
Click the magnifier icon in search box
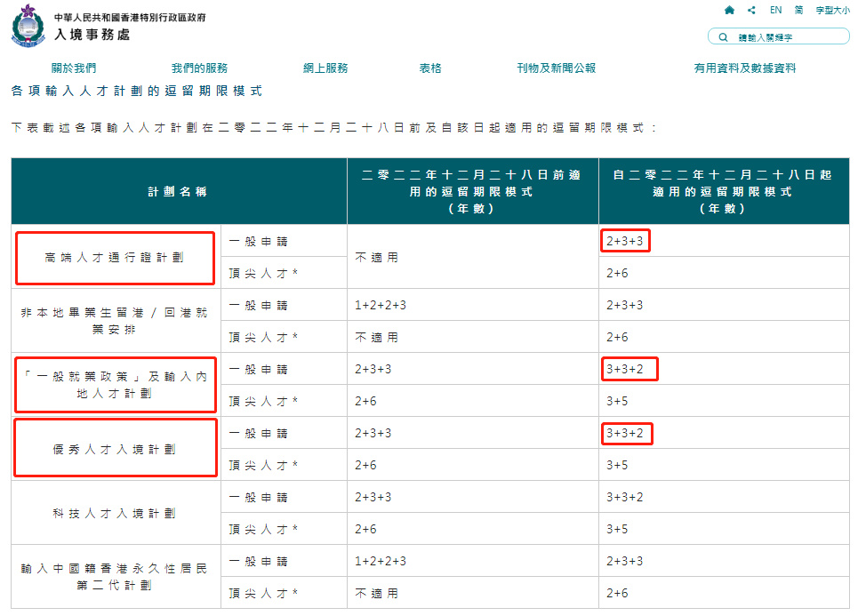(x=723, y=36)
